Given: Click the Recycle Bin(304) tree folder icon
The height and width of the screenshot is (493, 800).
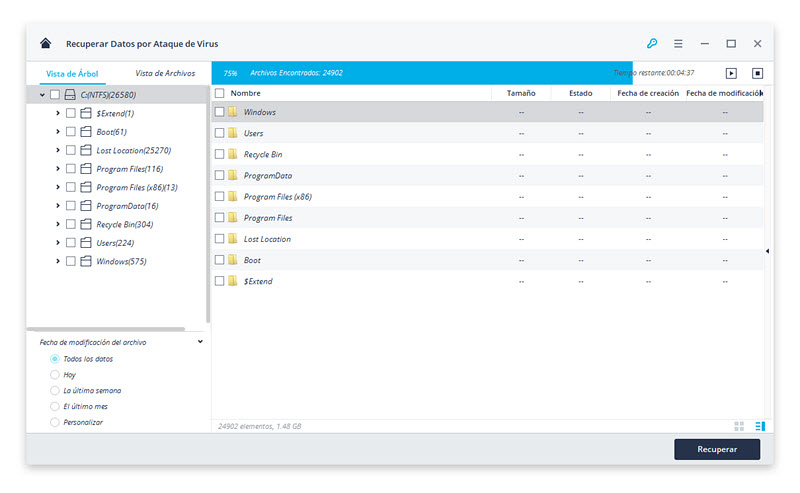Looking at the screenshot, I should click(86, 224).
